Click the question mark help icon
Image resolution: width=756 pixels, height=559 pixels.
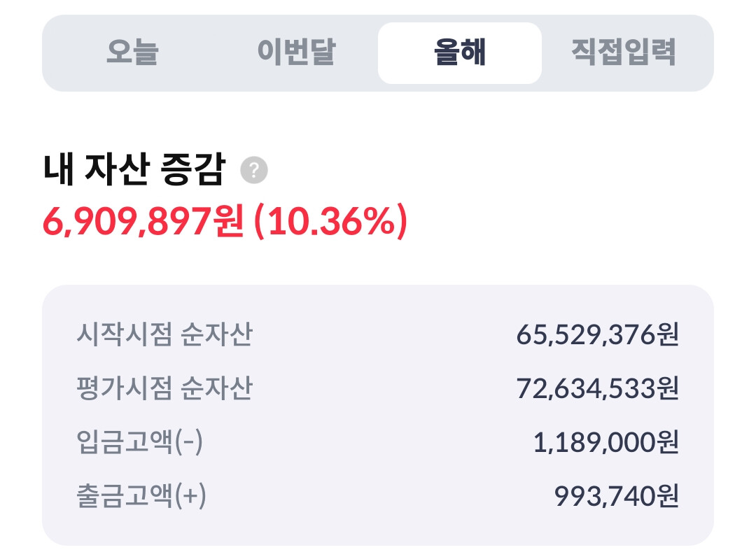pos(253,171)
